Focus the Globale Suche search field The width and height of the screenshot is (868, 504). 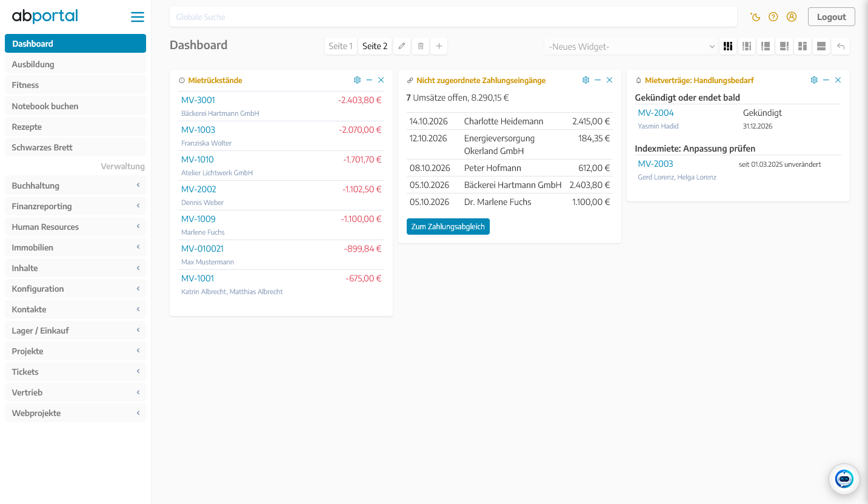(453, 17)
